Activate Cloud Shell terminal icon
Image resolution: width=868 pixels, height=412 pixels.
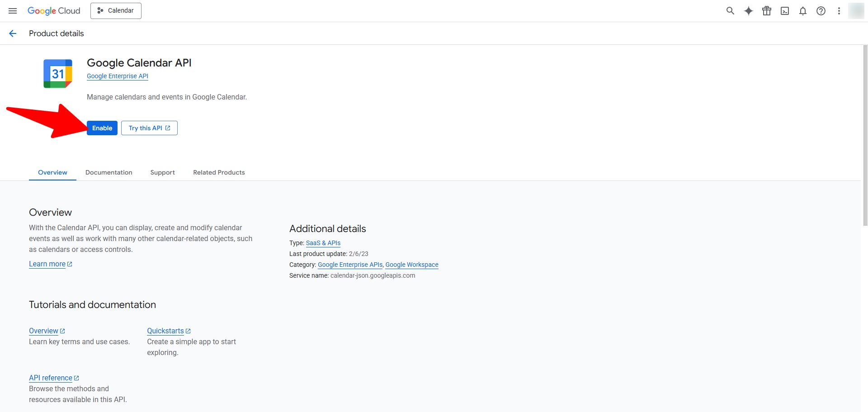click(x=785, y=11)
